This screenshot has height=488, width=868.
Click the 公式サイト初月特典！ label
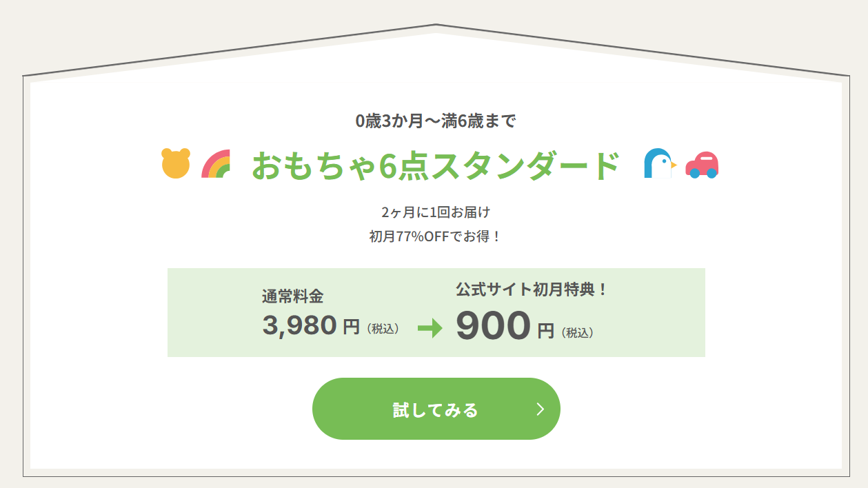point(532,289)
